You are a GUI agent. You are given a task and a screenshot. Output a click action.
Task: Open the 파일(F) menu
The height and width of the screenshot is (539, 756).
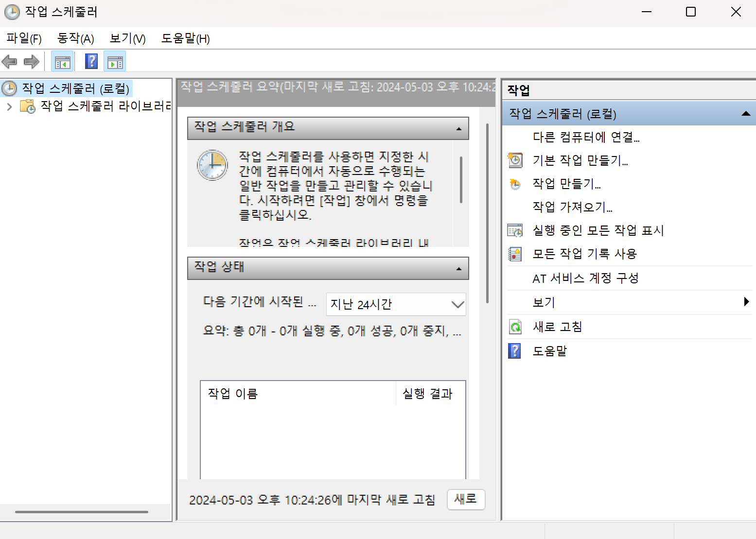[x=24, y=38]
